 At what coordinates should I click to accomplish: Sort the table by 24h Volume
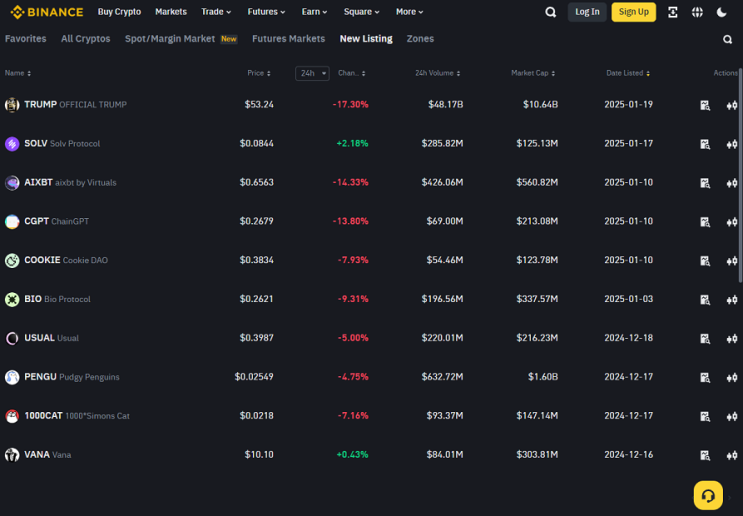[438, 73]
